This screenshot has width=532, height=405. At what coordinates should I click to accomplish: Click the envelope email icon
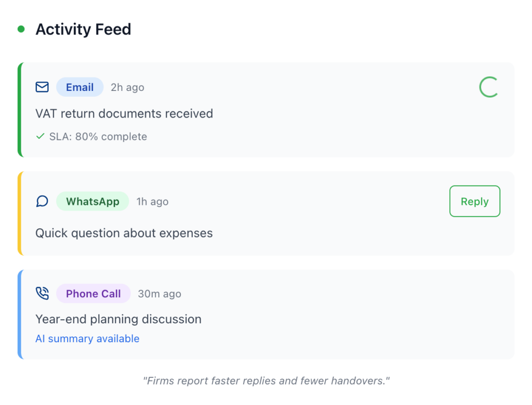pos(42,87)
